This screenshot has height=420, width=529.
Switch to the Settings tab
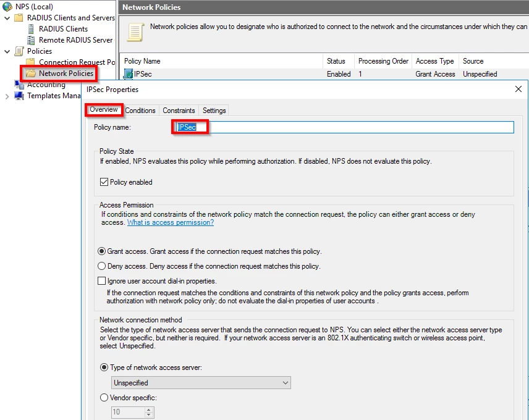pos(214,110)
